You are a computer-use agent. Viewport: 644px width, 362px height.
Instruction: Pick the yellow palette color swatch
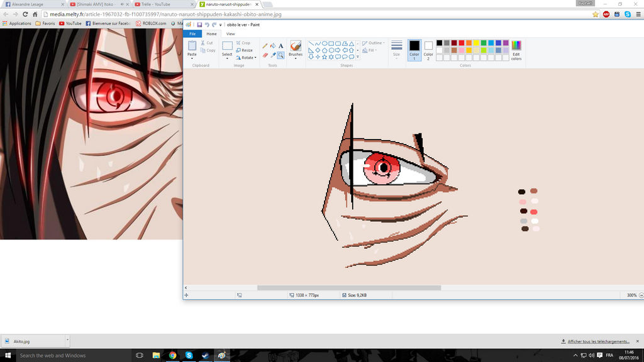click(476, 43)
